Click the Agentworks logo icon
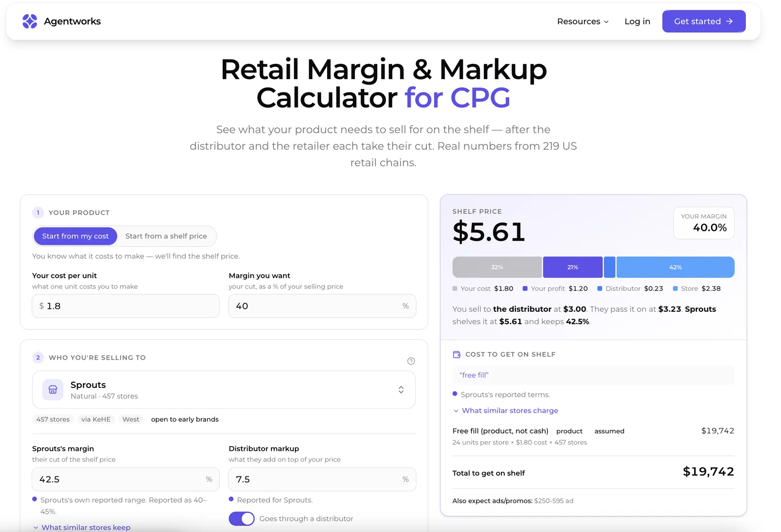 click(x=30, y=21)
